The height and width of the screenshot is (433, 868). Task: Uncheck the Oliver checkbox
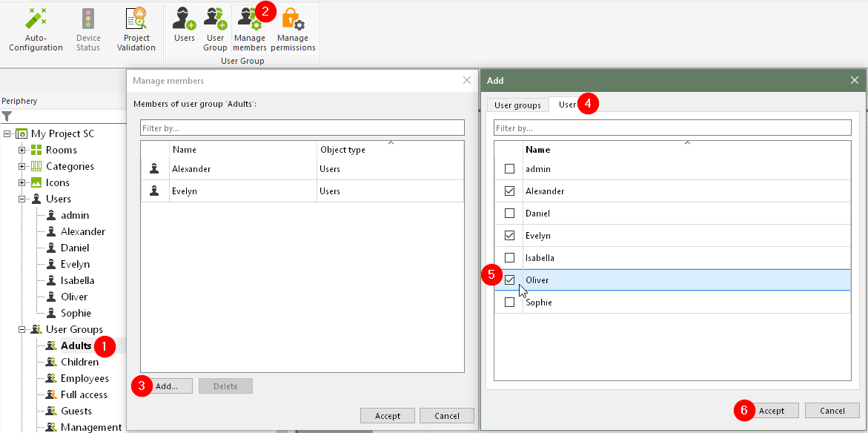click(x=509, y=280)
